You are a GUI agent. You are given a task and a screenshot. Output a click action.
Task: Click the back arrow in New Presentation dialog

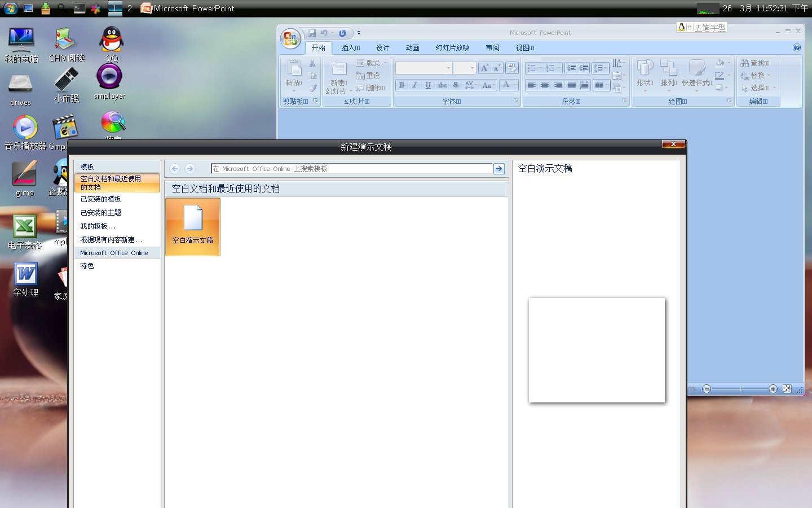tap(175, 169)
